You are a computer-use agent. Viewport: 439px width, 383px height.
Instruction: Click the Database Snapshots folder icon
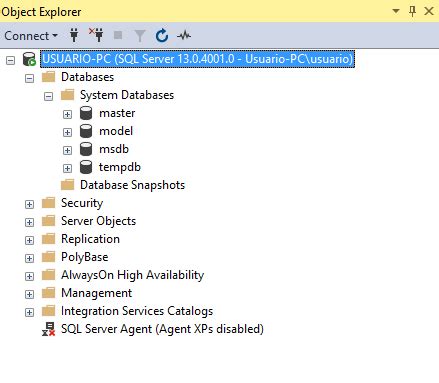67,185
